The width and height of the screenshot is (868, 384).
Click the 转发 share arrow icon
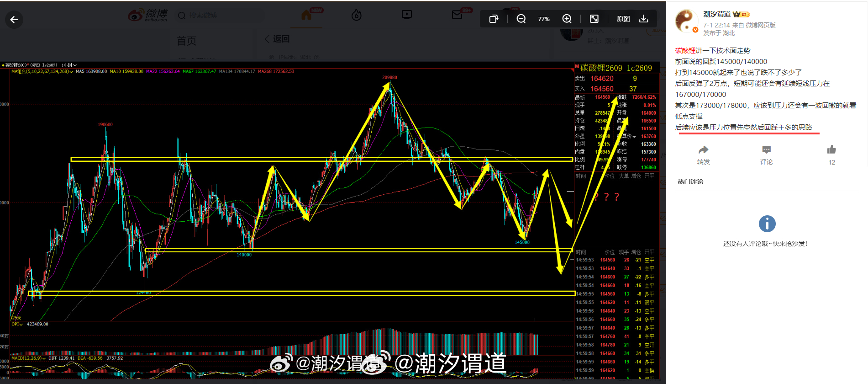coord(703,150)
